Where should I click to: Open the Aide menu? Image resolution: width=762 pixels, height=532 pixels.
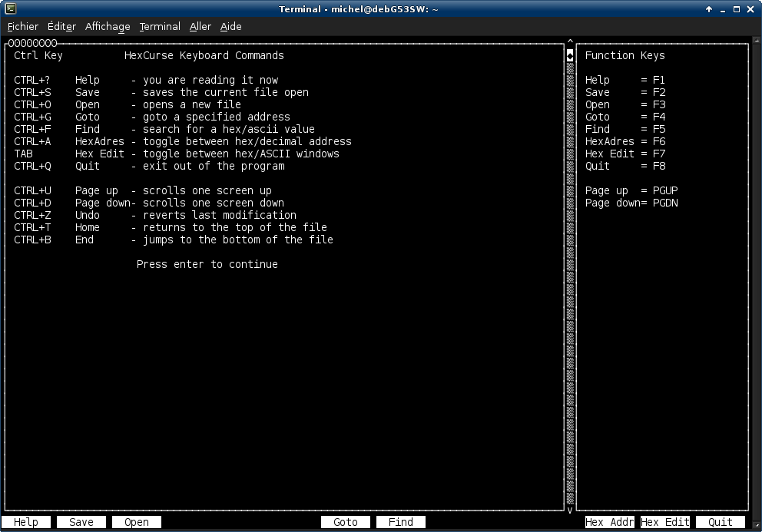(231, 27)
